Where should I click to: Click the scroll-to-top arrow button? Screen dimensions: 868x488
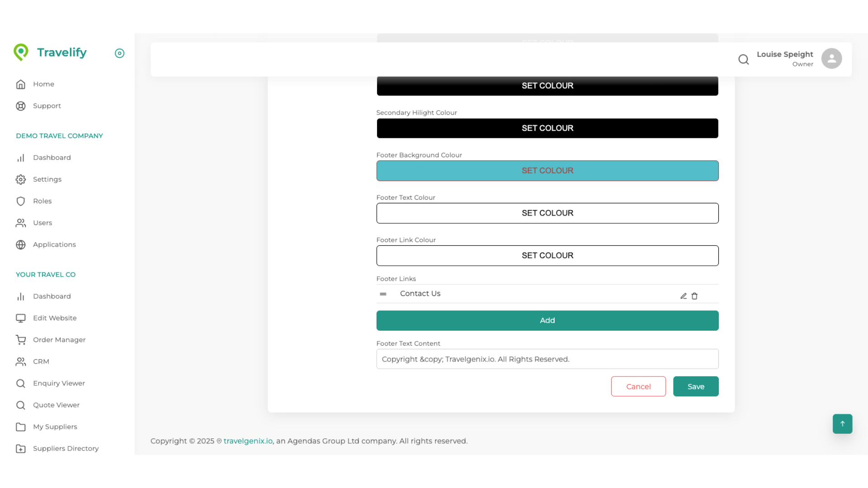pos(842,423)
